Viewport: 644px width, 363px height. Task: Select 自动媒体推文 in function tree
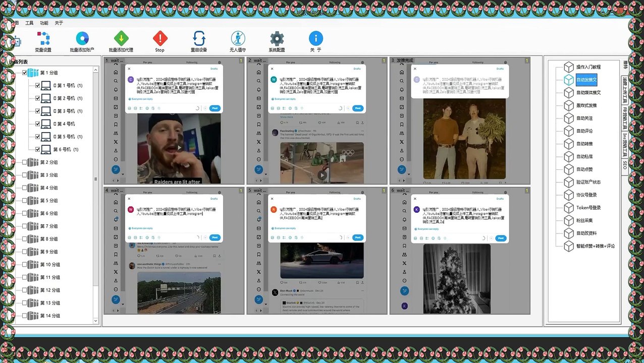588,93
